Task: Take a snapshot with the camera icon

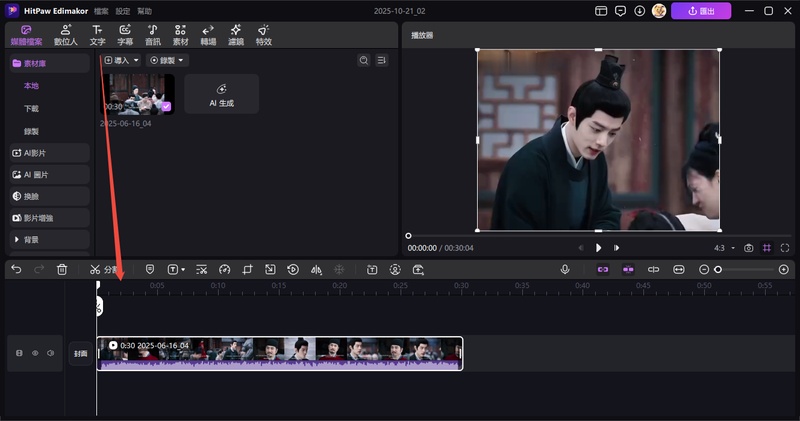Action: [x=748, y=247]
